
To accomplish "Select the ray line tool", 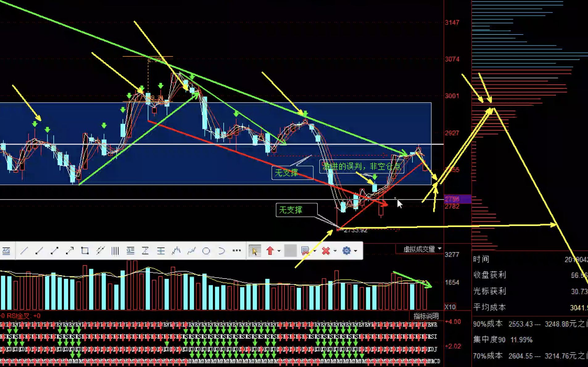I will click(x=39, y=251).
